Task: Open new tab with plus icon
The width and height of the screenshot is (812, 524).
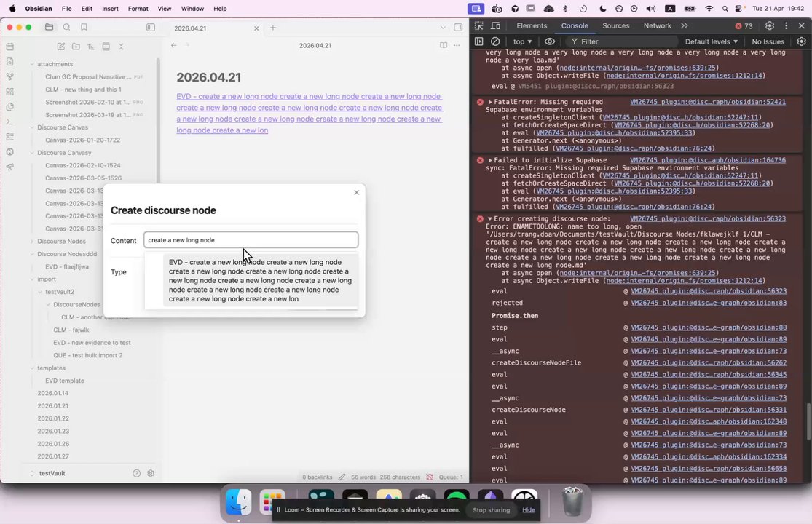Action: pos(273,28)
